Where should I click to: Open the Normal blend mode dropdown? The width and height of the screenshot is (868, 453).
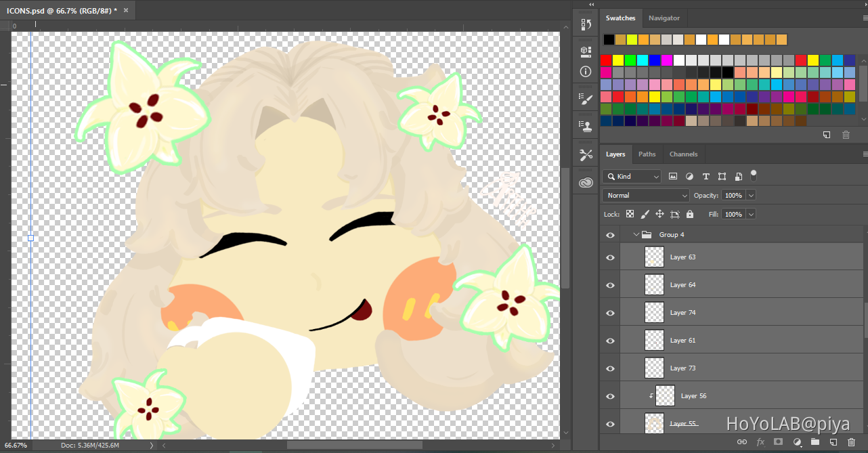pyautogui.click(x=645, y=195)
